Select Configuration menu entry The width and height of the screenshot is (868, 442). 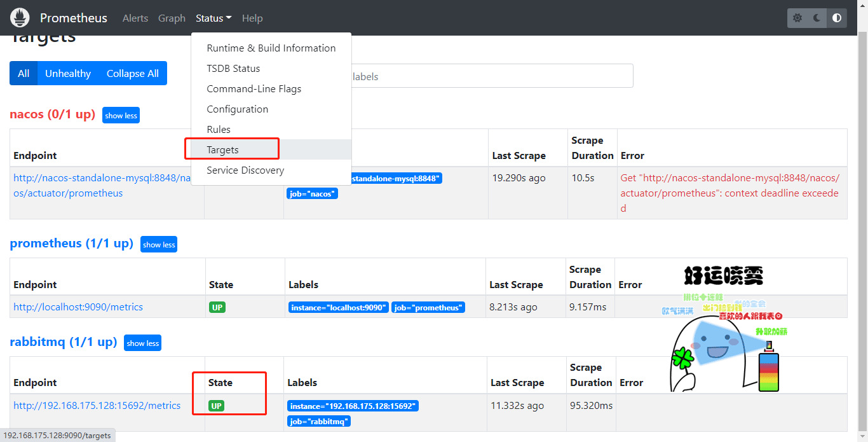[271, 109]
